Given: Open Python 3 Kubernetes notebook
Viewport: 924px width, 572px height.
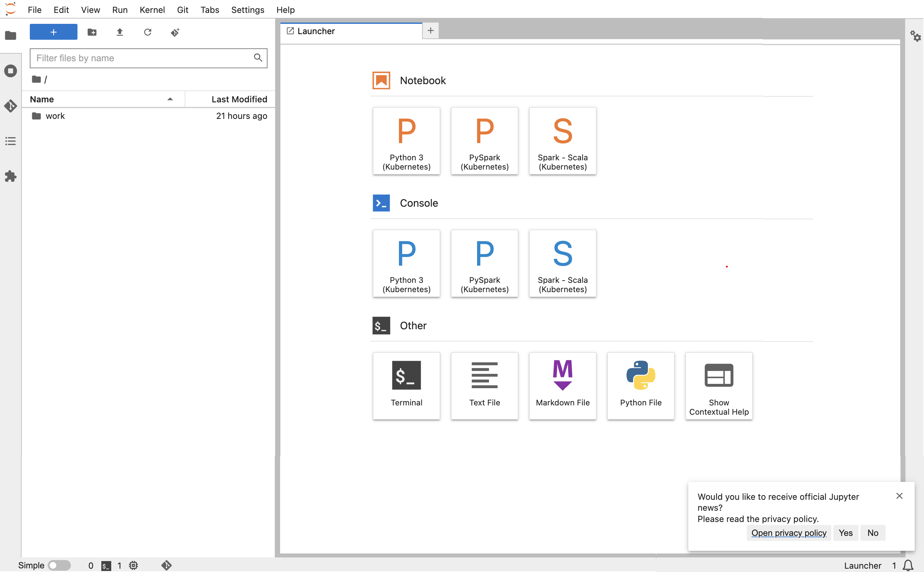Looking at the screenshot, I should [406, 140].
